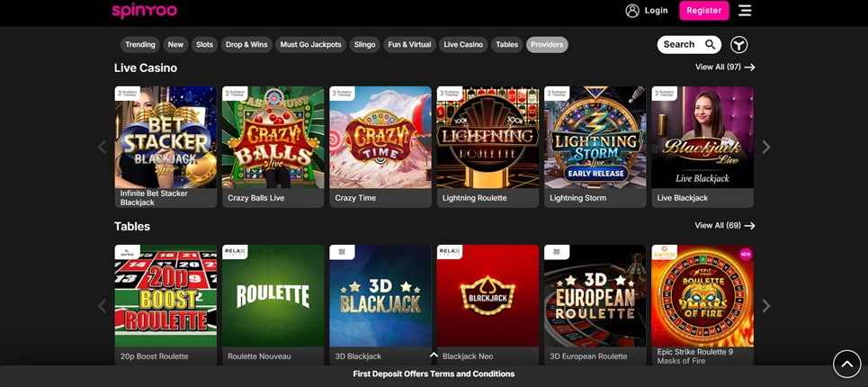Open Lightning Storm early release tile
The image size is (868, 387).
(595, 147)
